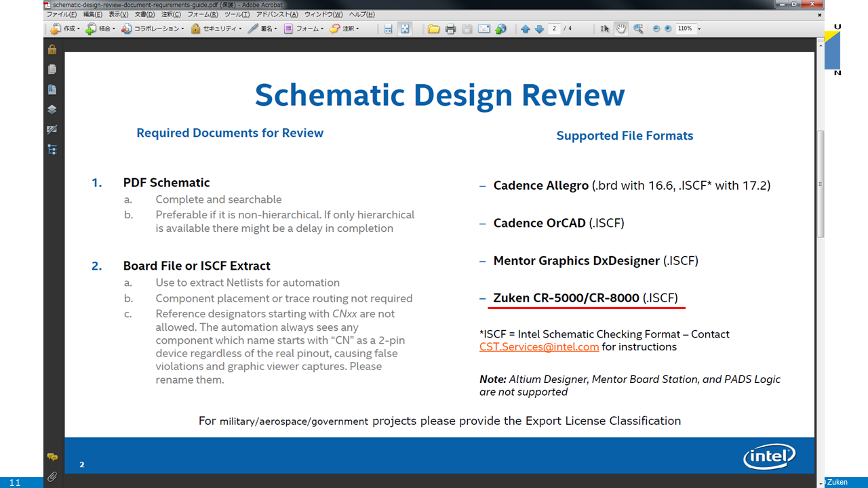
Task: Click 'Complete and searchable' text
Action: 218,200
